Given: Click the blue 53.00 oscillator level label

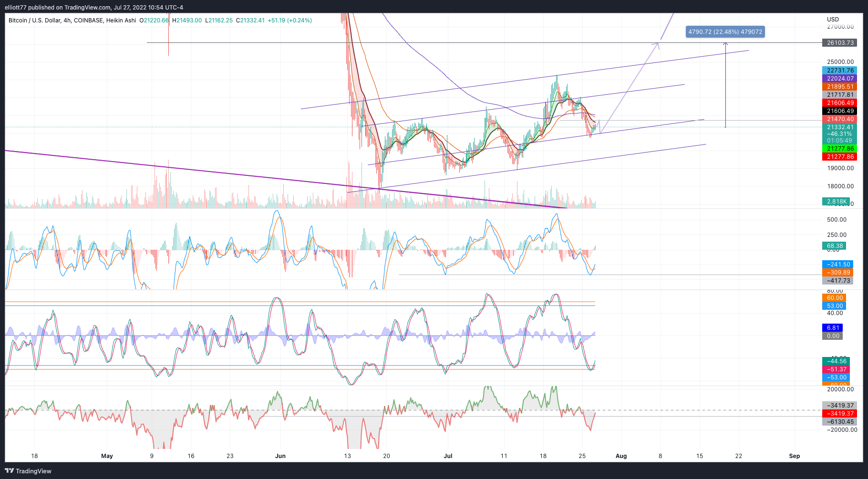Looking at the screenshot, I should 834,306.
